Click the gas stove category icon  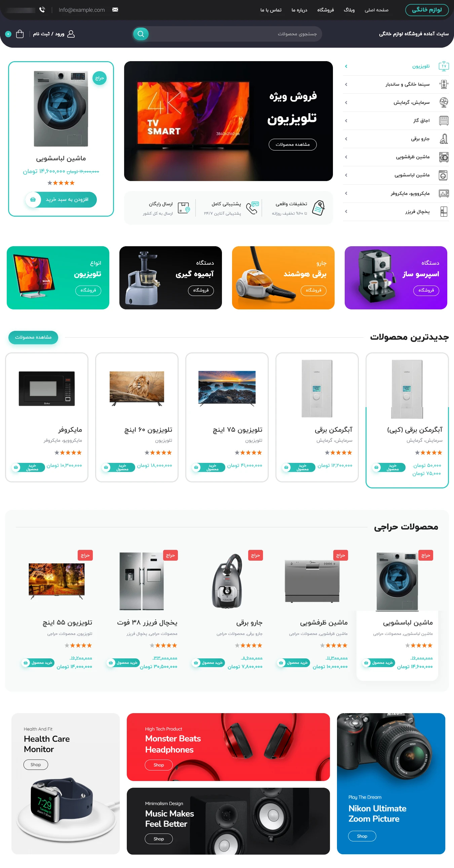point(444,121)
